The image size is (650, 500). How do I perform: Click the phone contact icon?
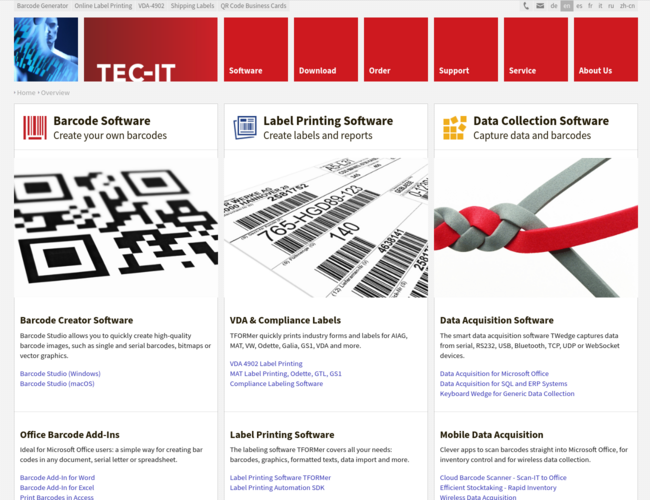pos(527,6)
